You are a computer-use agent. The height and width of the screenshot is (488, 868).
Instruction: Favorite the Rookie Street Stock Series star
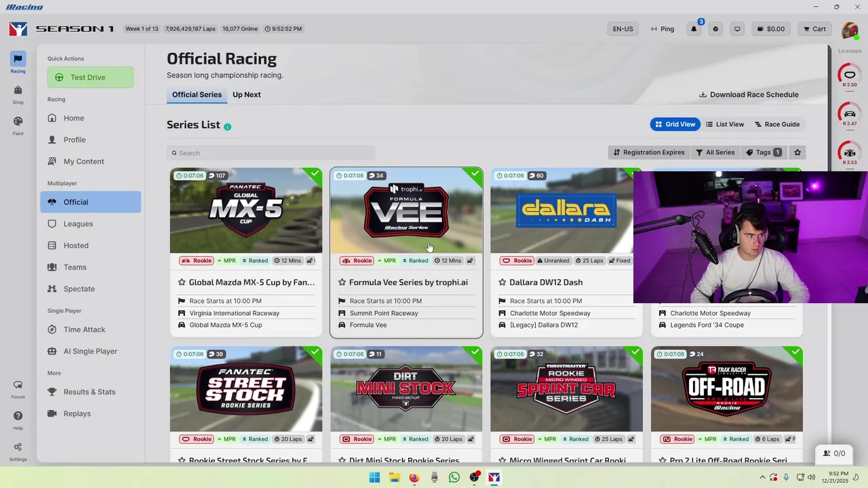182,461
